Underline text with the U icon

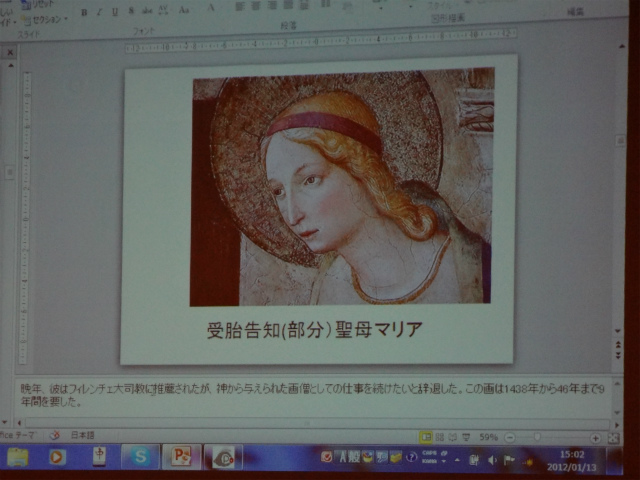click(x=115, y=12)
